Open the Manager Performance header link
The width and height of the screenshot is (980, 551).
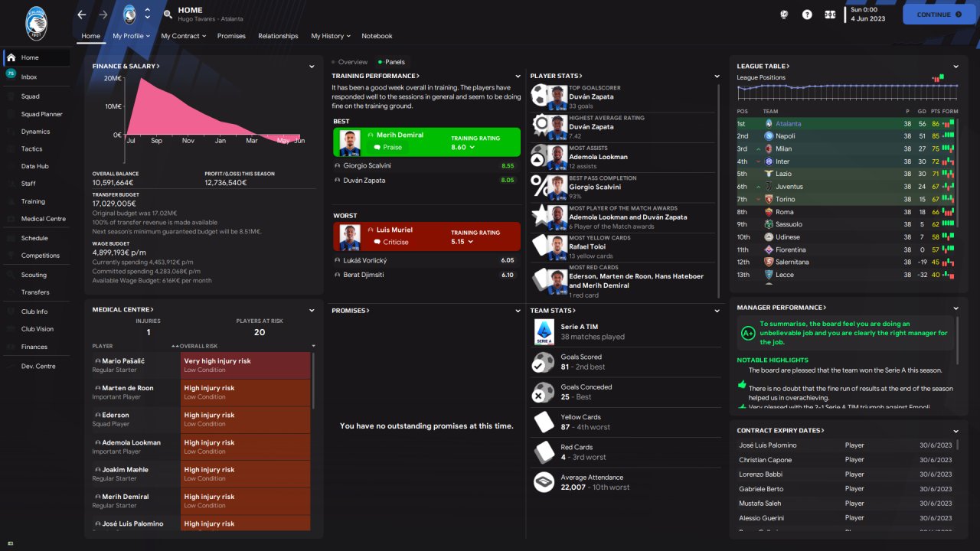click(782, 308)
